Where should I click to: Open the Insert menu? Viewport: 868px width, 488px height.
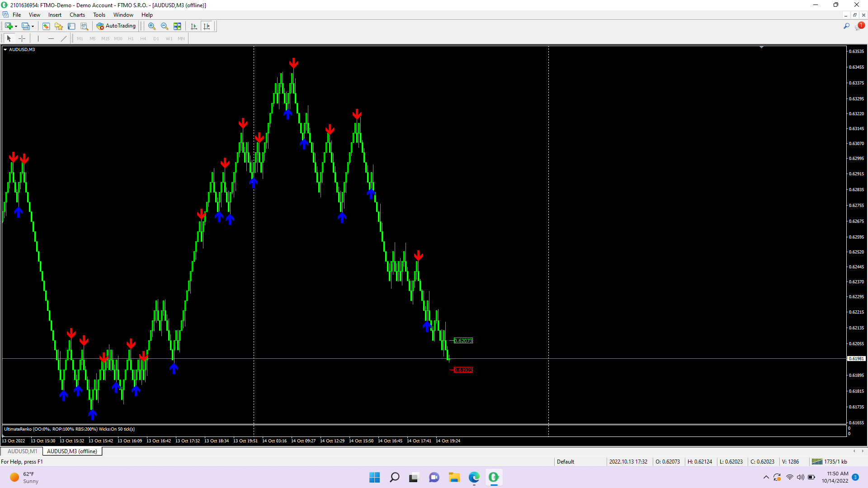(x=55, y=15)
